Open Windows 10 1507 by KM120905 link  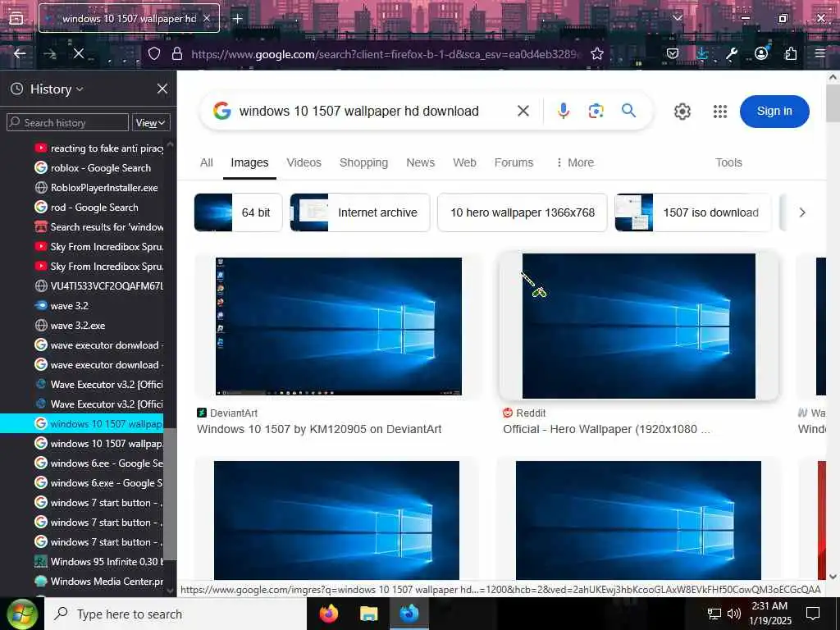pyautogui.click(x=319, y=429)
